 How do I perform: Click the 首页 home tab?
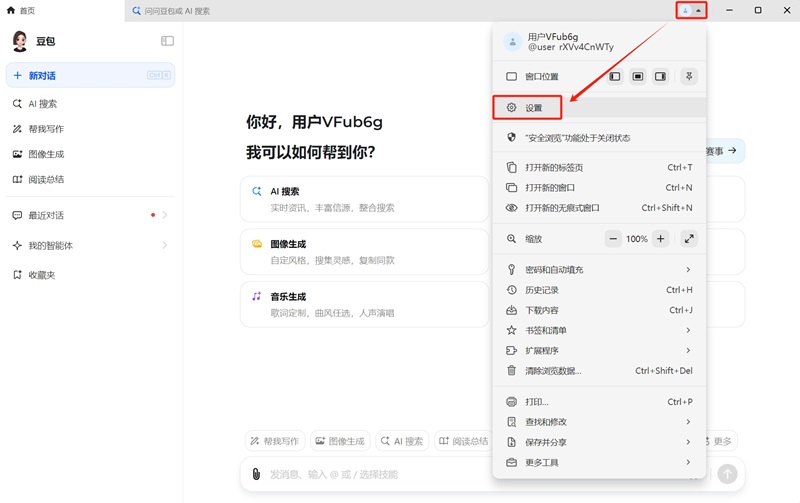21,10
